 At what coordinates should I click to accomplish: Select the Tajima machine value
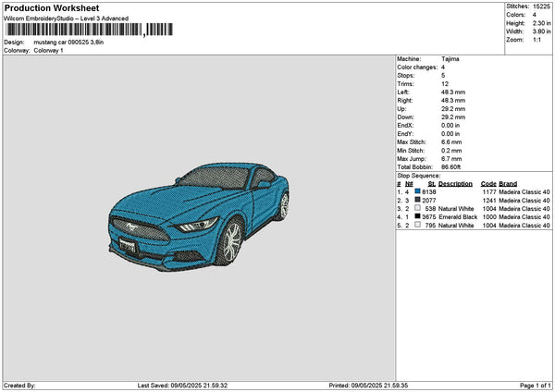click(x=450, y=59)
